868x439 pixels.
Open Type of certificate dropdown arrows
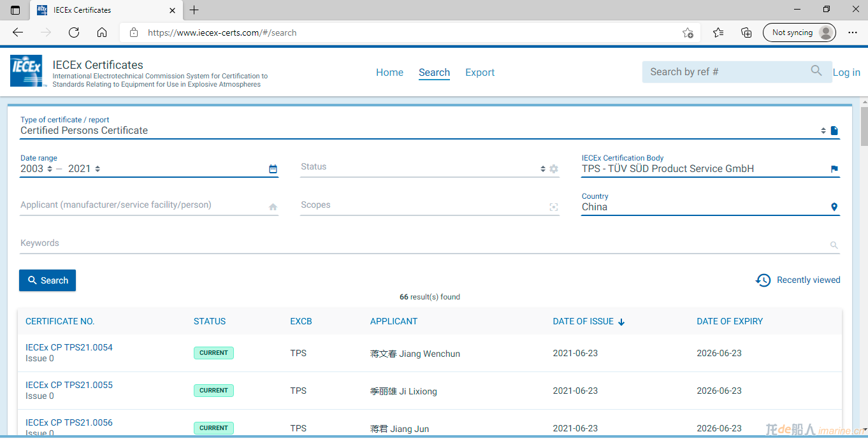pos(823,131)
